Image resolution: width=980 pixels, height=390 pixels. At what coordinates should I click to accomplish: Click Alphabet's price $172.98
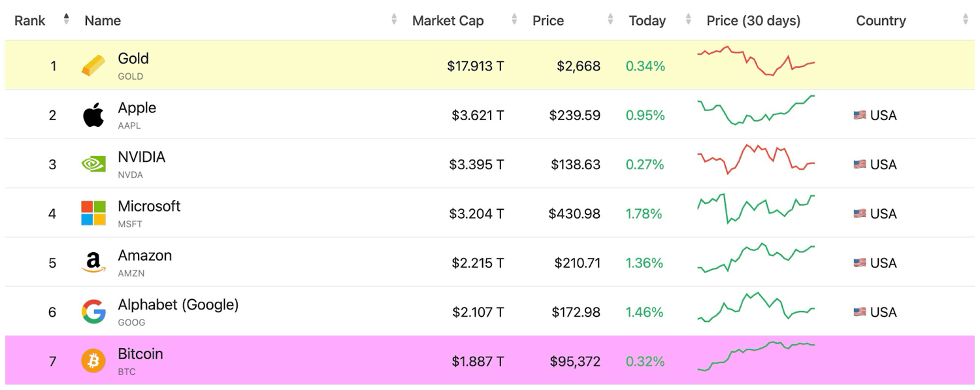click(576, 312)
